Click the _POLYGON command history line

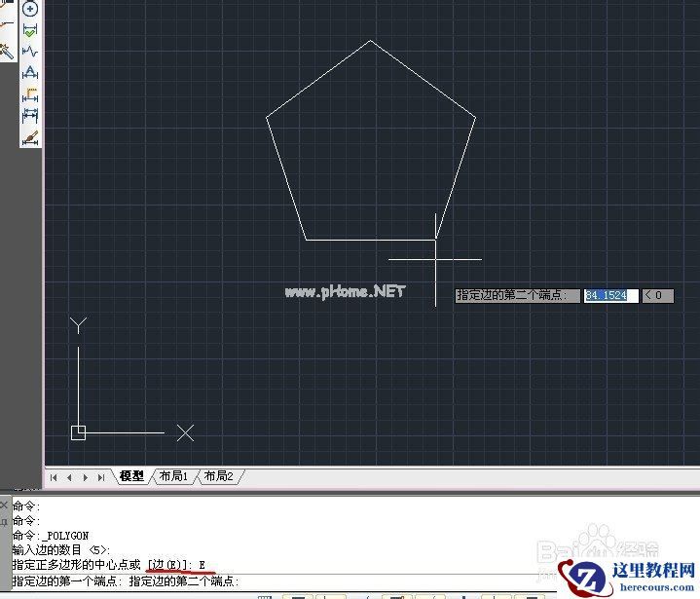click(51, 536)
